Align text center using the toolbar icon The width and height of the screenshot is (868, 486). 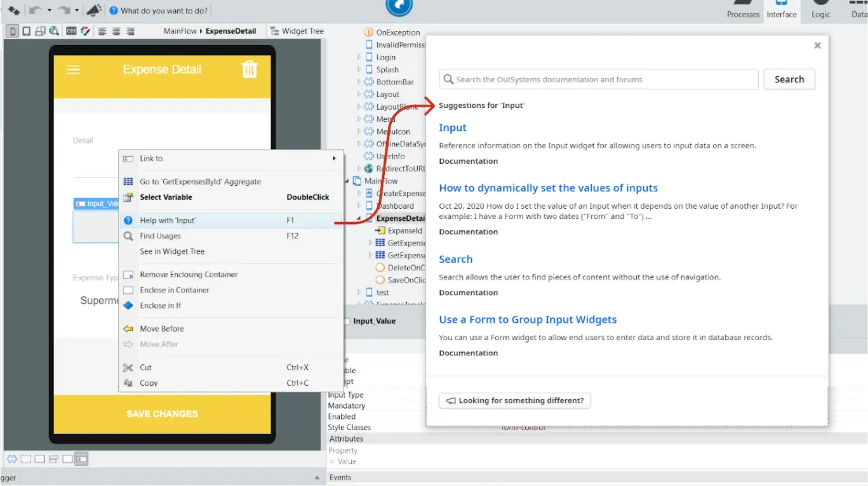pyautogui.click(x=116, y=31)
